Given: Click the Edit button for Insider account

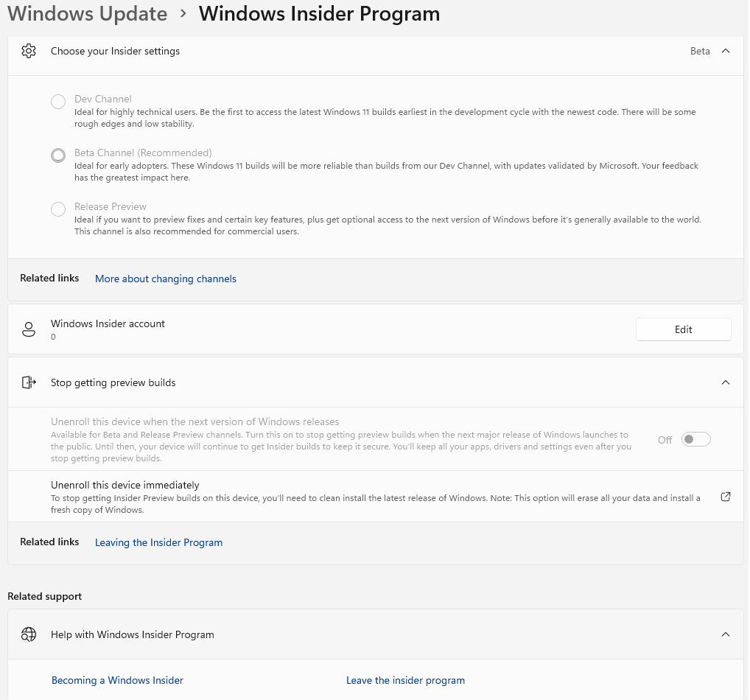Looking at the screenshot, I should pos(683,329).
